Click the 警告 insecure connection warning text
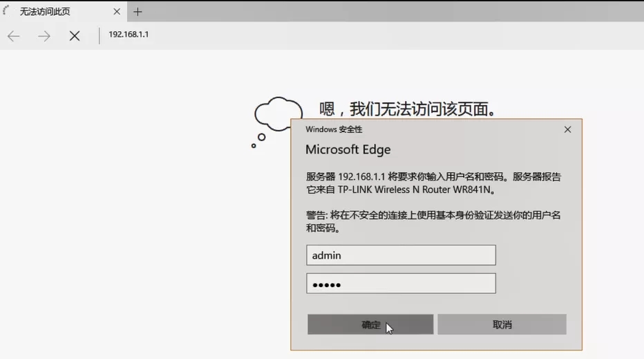The image size is (644, 359). point(433,221)
